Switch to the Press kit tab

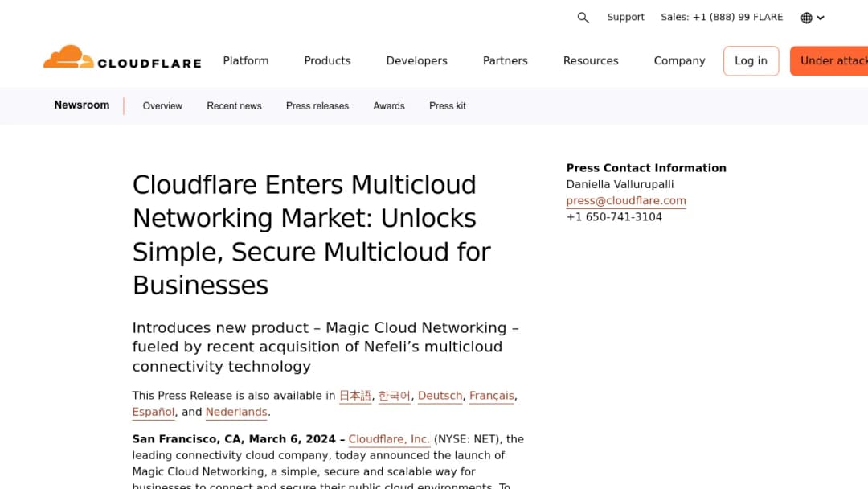coord(448,106)
